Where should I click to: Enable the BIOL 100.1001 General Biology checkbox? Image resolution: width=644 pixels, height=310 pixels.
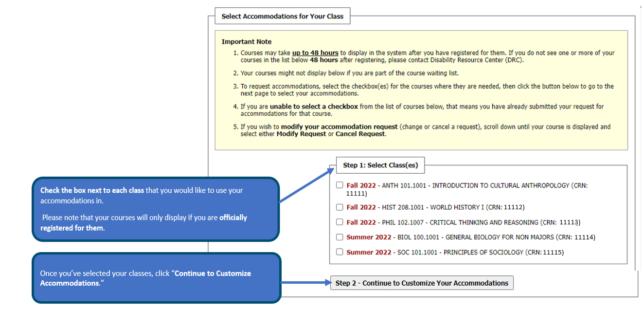tap(340, 237)
